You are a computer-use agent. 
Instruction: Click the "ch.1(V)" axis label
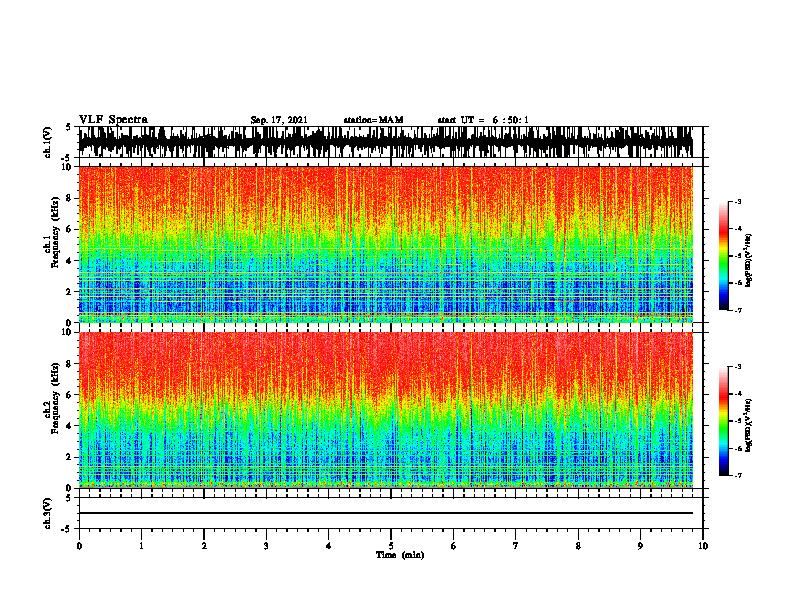(x=48, y=142)
